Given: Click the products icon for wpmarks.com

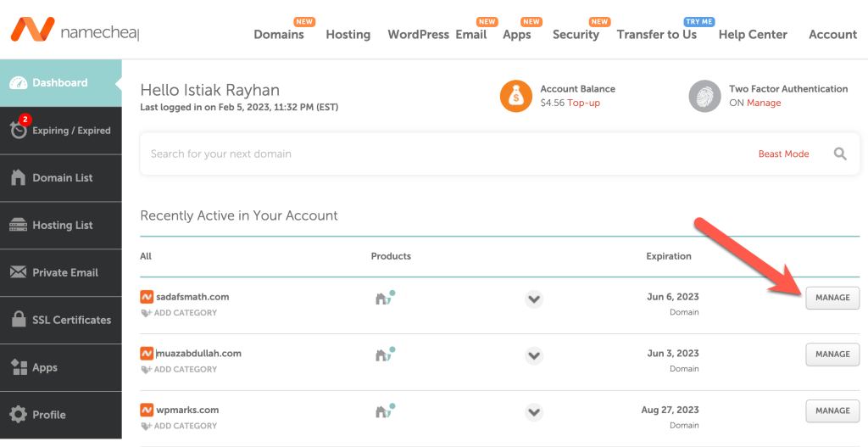Looking at the screenshot, I should tap(385, 411).
